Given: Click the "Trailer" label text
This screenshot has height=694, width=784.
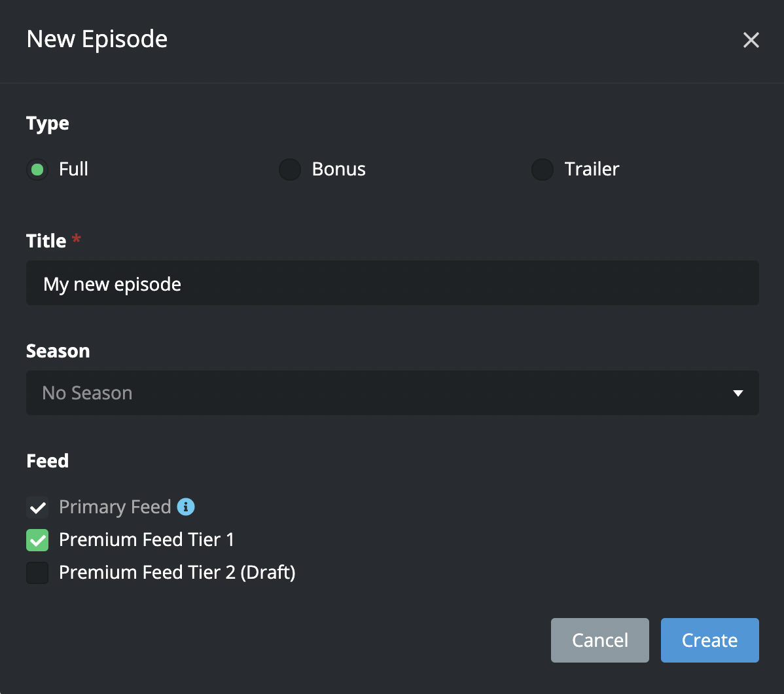Looking at the screenshot, I should click(592, 170).
